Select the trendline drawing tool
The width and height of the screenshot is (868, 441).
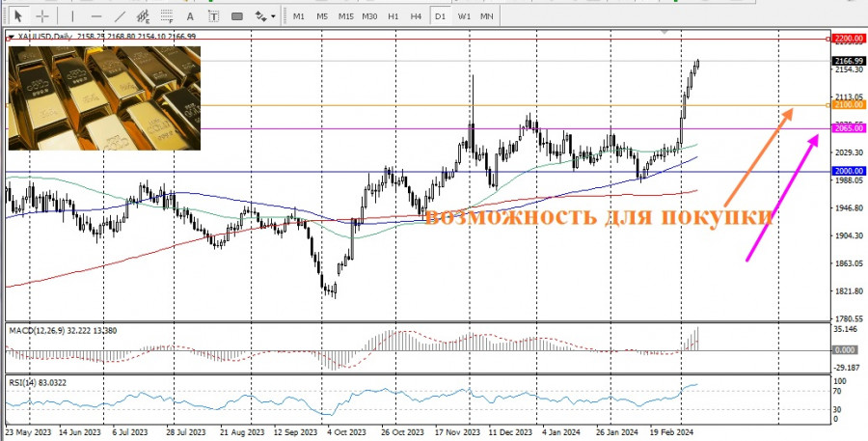click(x=120, y=16)
